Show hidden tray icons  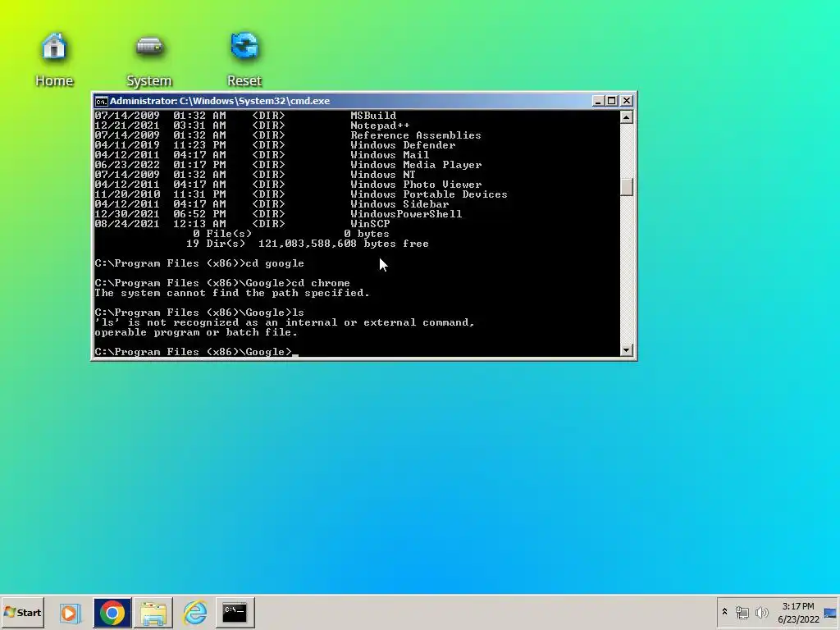(x=725, y=612)
